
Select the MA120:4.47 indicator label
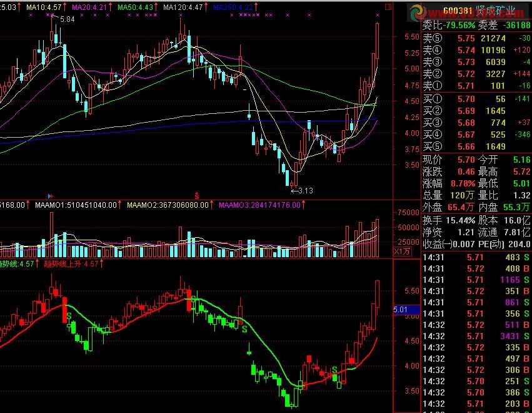click(183, 7)
